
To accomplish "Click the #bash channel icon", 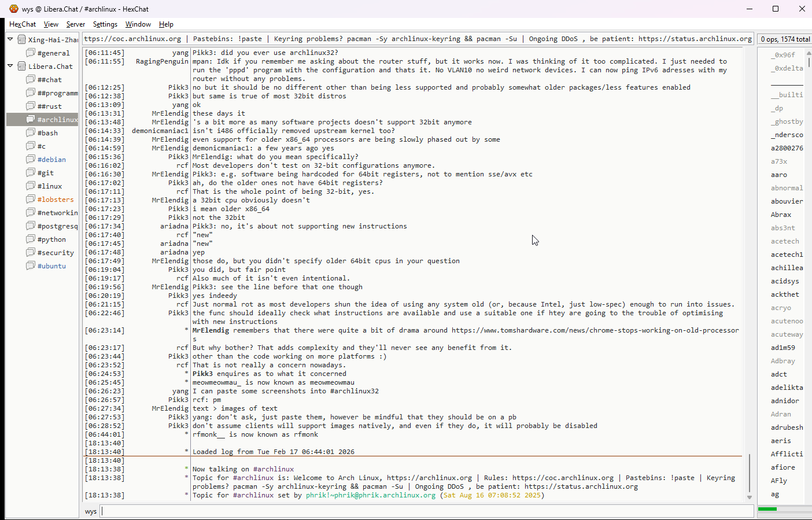I will (x=31, y=132).
